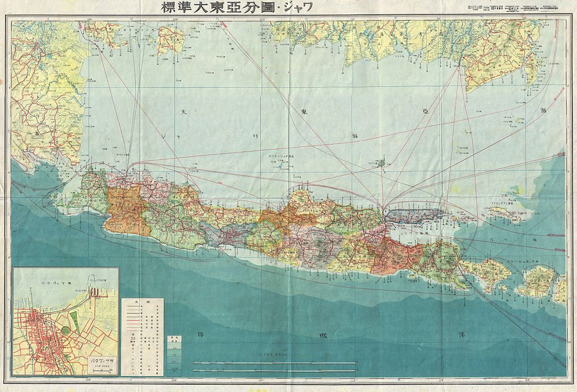Click the red highway symbol in the legend panel
Viewport: 577px width, 392px height.
[x=134, y=319]
